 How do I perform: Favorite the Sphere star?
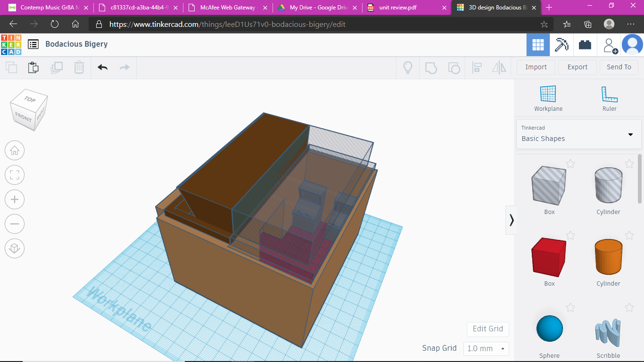click(570, 307)
